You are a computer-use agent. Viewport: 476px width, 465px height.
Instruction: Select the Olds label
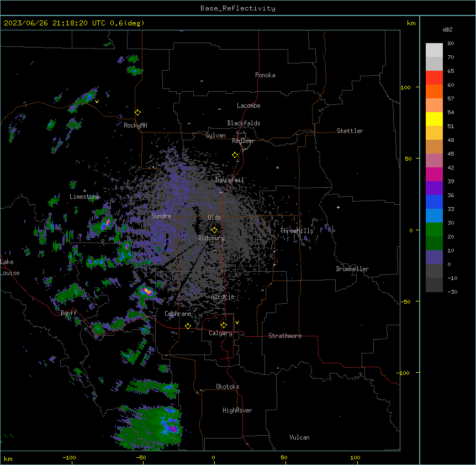click(214, 218)
